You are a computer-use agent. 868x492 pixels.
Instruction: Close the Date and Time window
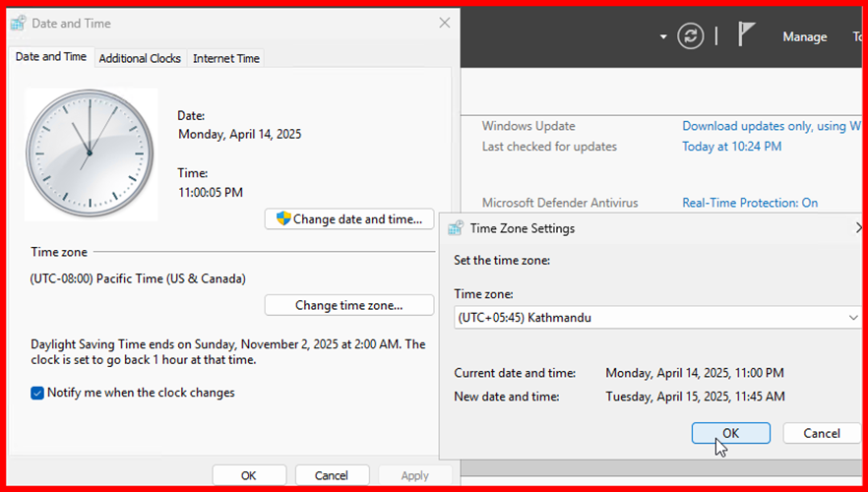click(445, 23)
